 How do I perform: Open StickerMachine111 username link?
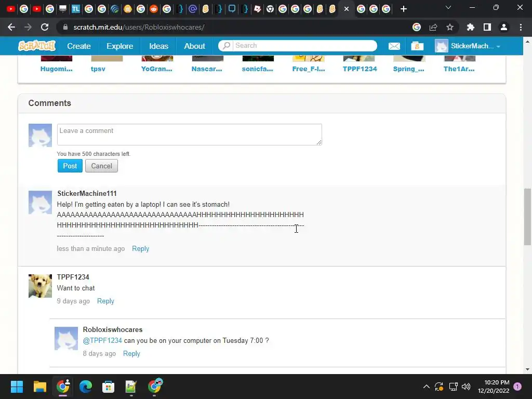point(87,193)
